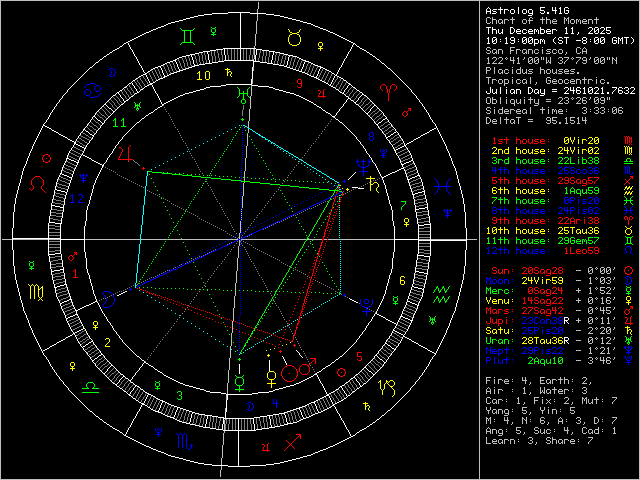The width and height of the screenshot is (640, 480).
Task: Click the Uranus position '28Tau36R'
Action: pyautogui.click(x=545, y=341)
